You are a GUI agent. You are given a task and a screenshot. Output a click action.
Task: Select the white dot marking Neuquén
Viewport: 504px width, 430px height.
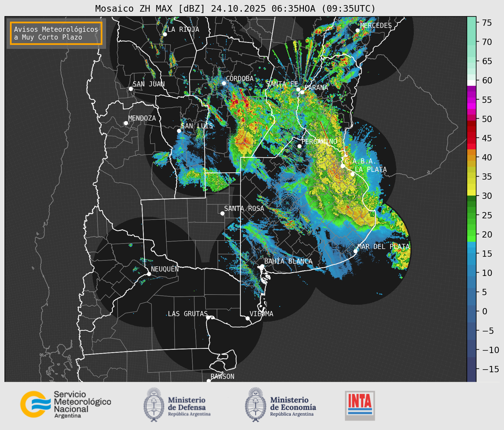[x=149, y=274]
